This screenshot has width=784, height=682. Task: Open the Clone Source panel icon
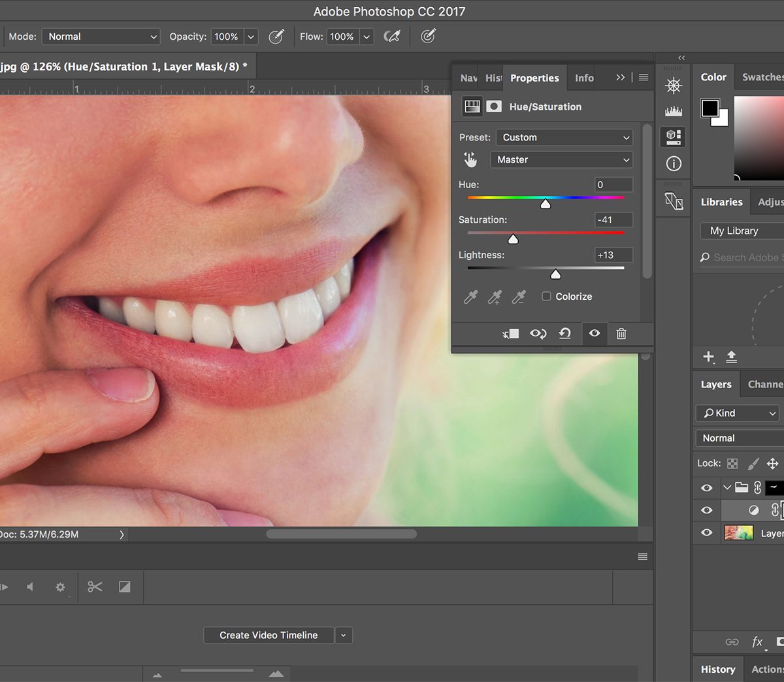tap(674, 201)
